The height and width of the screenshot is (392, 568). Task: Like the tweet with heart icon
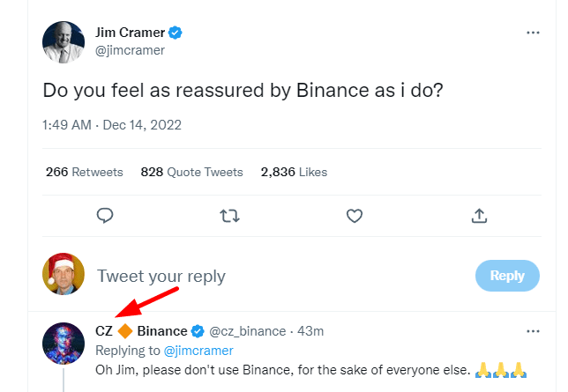[x=355, y=215]
